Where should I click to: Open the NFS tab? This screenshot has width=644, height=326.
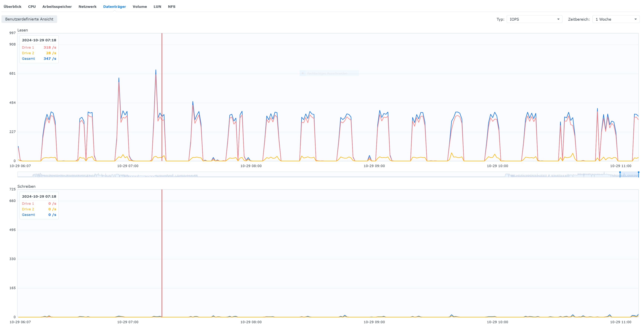(172, 7)
